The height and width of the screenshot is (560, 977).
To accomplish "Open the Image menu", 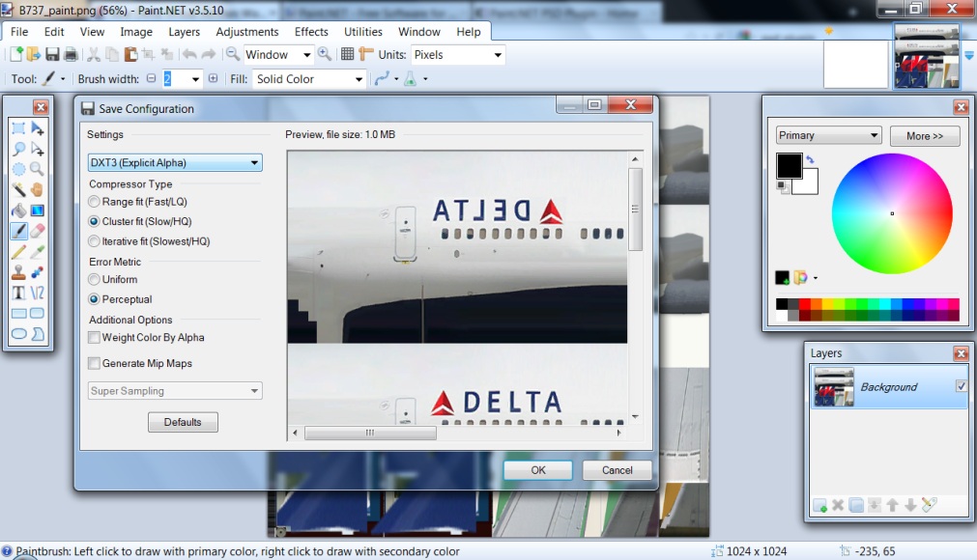I will 136,32.
